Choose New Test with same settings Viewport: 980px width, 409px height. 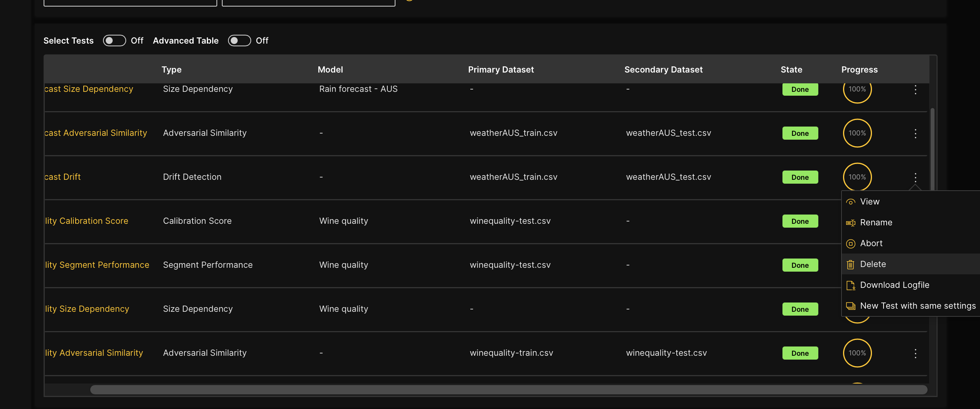[917, 306]
